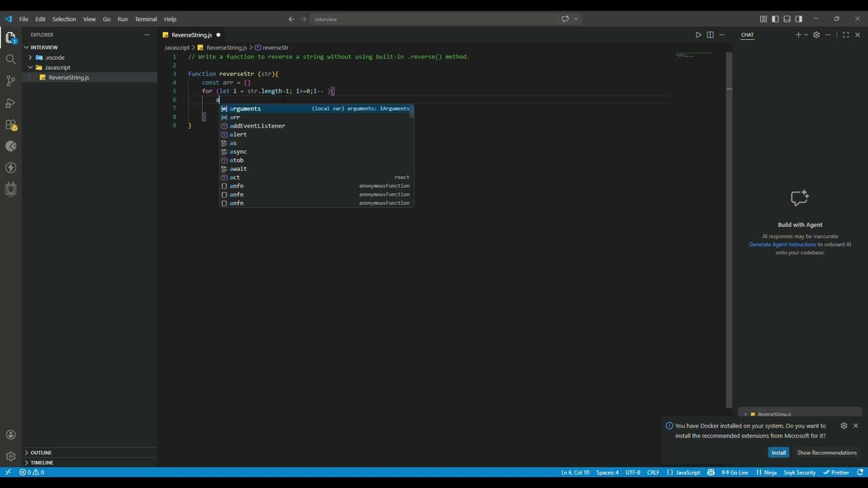Open Customize Layout icon in title bar
The image size is (868, 488).
pyautogui.click(x=764, y=19)
